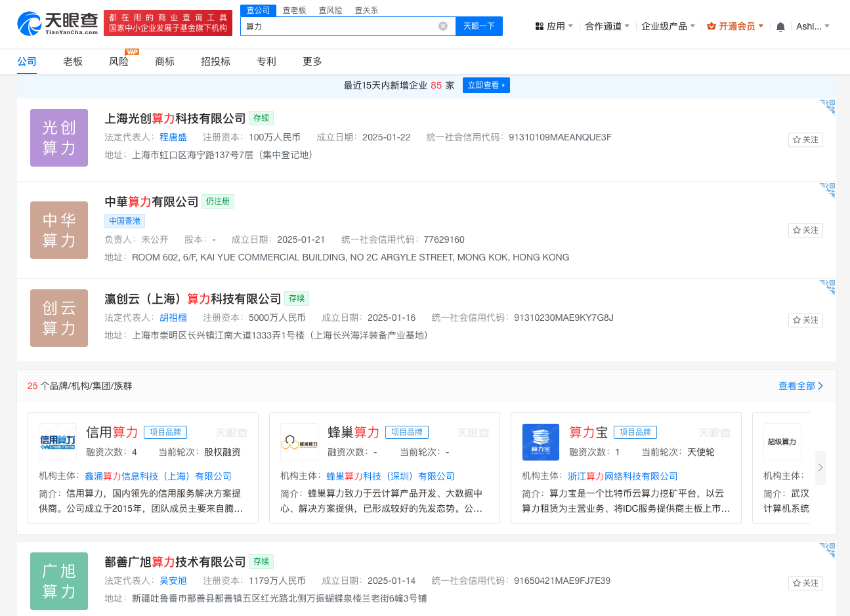The width and height of the screenshot is (850, 616).
Task: Click the 中国香港 region tag
Action: [x=125, y=221]
